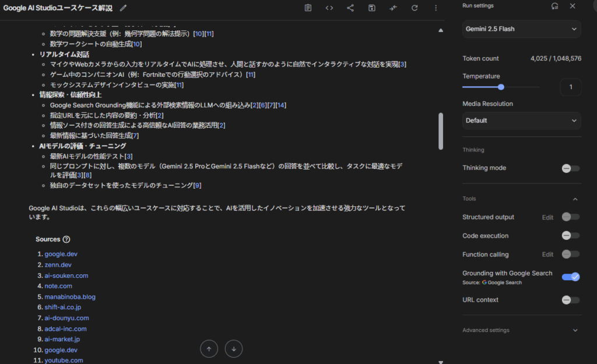
Task: Click the scrollbar down arrow in the chat
Action: [441, 362]
